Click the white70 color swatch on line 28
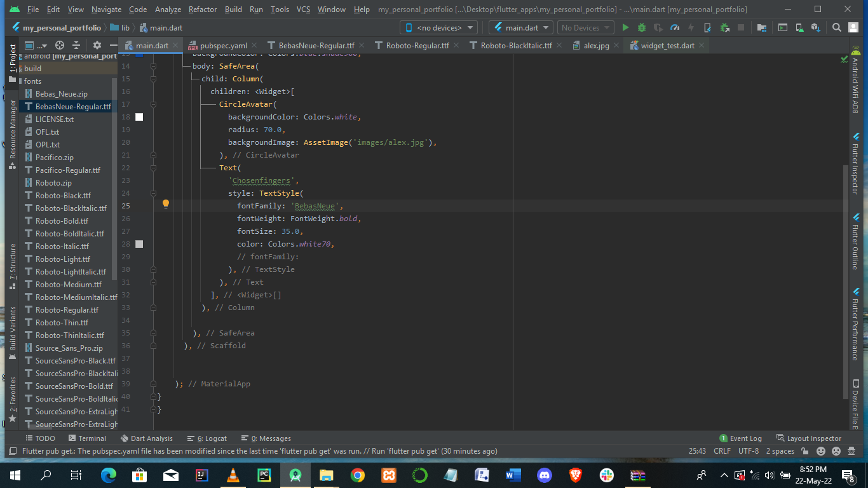Screen dimensions: 868x488 [139, 244]
